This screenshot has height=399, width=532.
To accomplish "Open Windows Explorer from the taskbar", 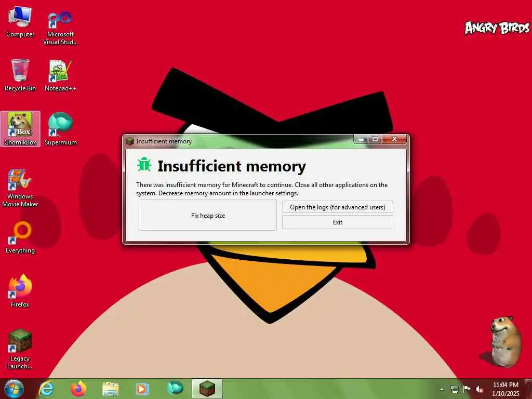I will [x=111, y=389].
